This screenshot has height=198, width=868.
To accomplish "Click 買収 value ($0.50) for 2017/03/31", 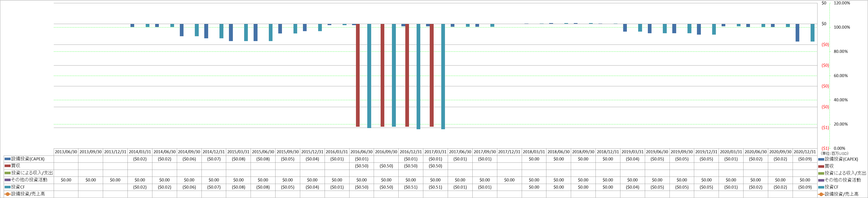I will [435, 166].
